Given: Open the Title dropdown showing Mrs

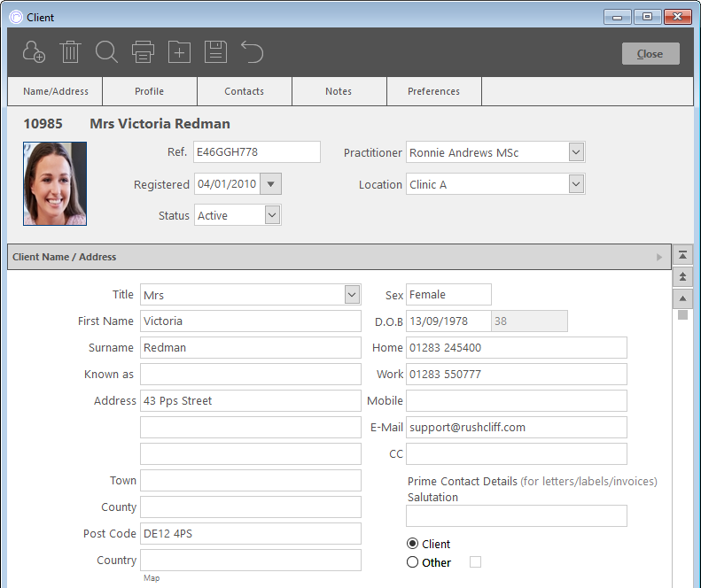Looking at the screenshot, I should coord(353,295).
